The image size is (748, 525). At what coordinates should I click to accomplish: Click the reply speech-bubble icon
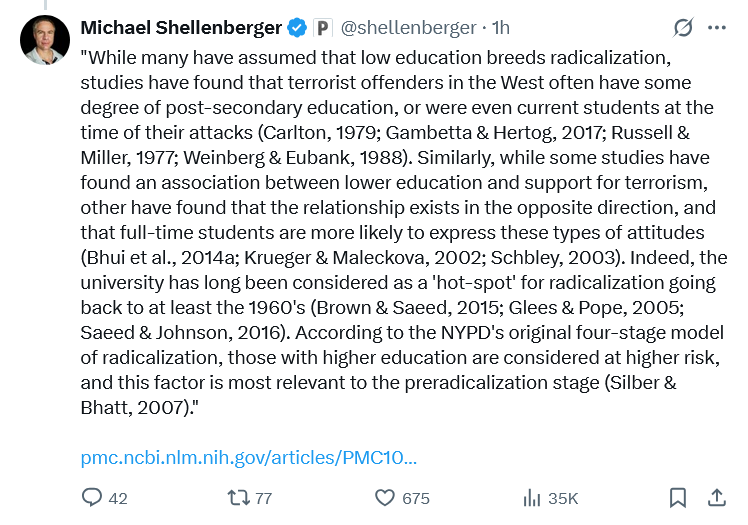[92, 497]
